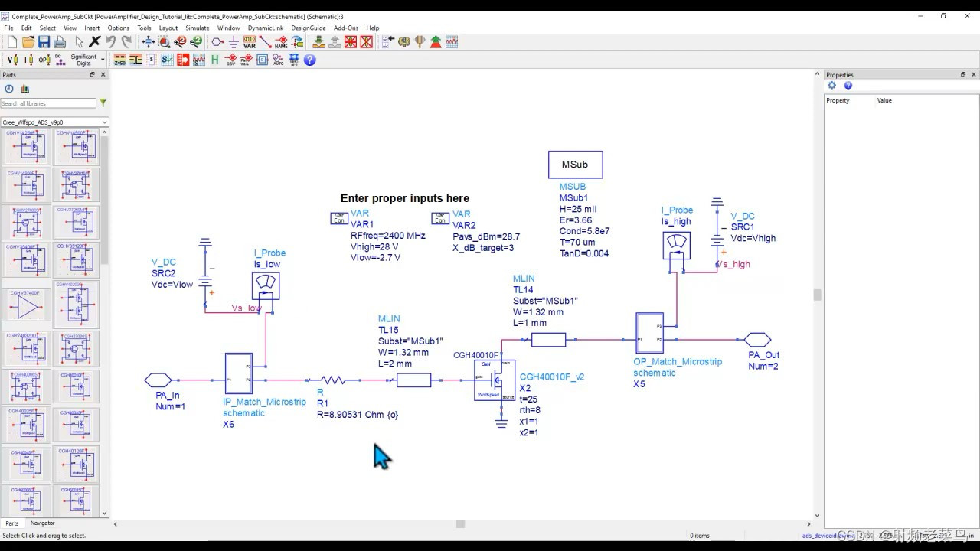Run simulation with the gear icon
The image size is (980, 551).
pos(403,42)
